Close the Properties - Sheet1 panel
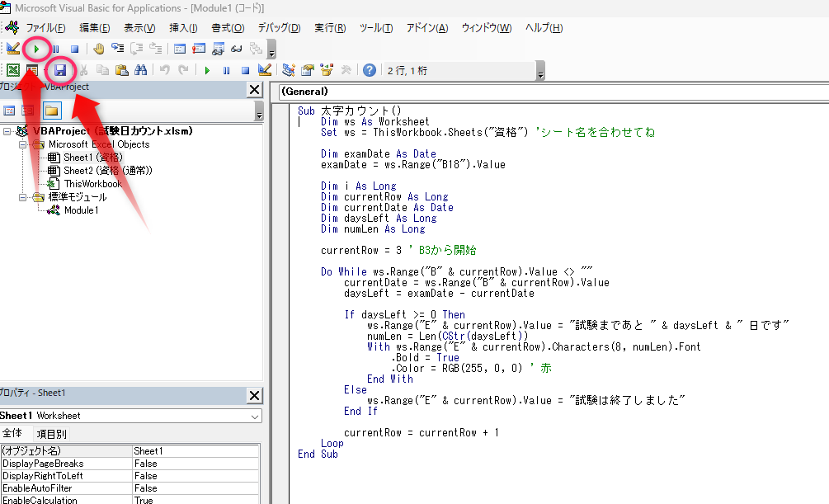This screenshot has width=829, height=504. [254, 396]
